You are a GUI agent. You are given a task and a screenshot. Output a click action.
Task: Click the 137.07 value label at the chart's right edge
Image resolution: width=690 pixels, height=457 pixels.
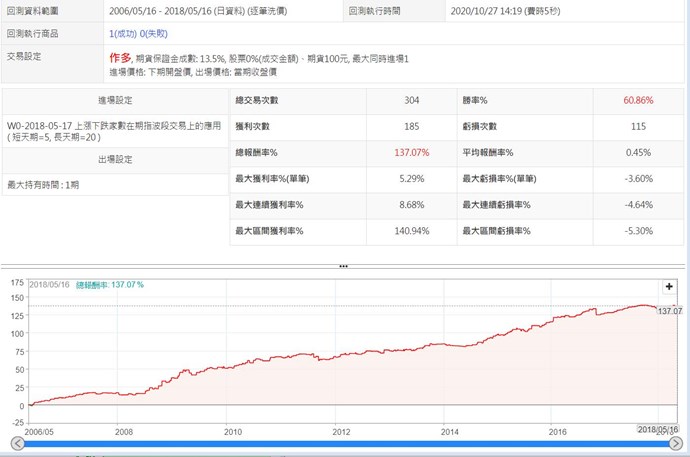coord(669,311)
